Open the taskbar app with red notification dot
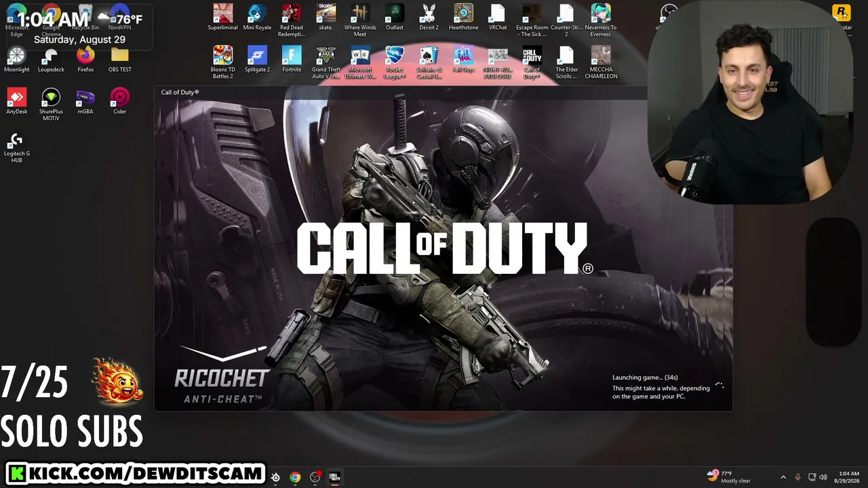This screenshot has width=868, height=488. click(315, 477)
